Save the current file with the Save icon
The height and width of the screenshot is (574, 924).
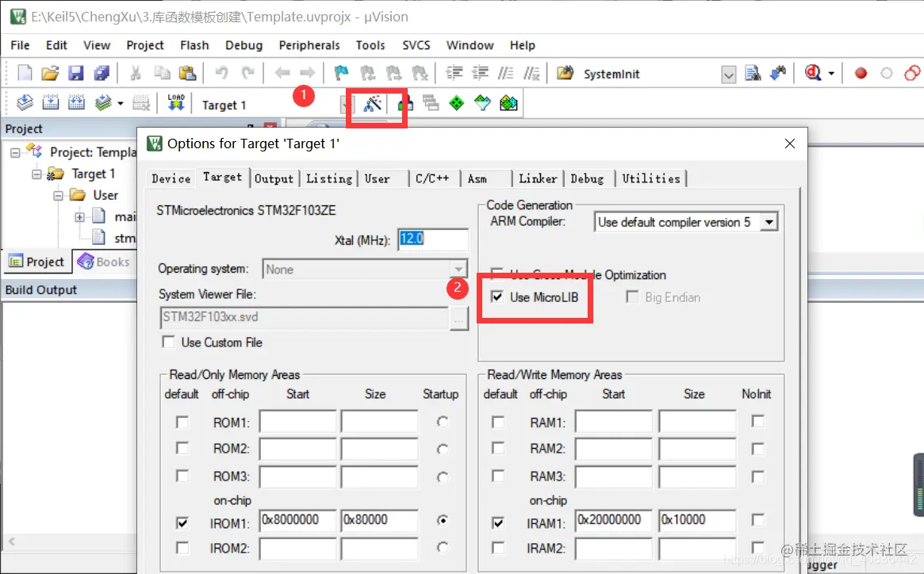coord(76,73)
